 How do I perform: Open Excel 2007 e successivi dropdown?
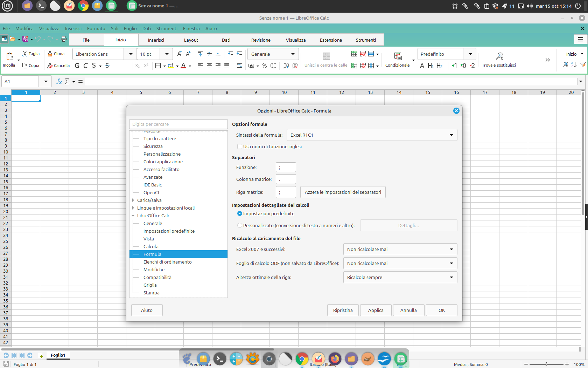tap(400, 249)
